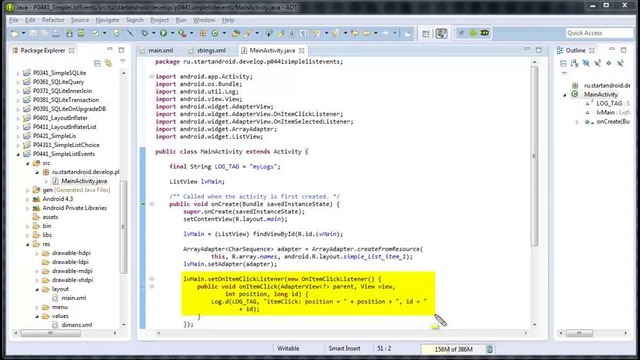
Task: Select the DDMS Android perspective icon
Action: click(x=473, y=33)
